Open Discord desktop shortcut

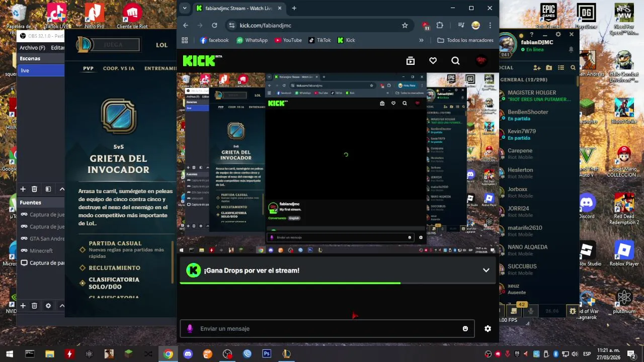click(586, 205)
